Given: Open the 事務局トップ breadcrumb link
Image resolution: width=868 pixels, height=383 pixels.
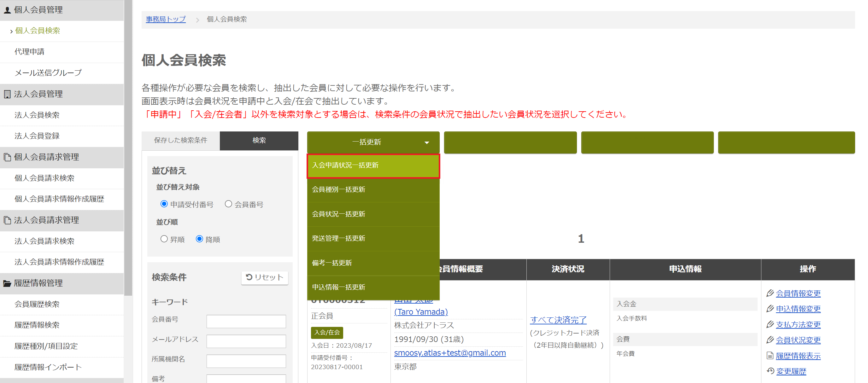Looking at the screenshot, I should (166, 20).
